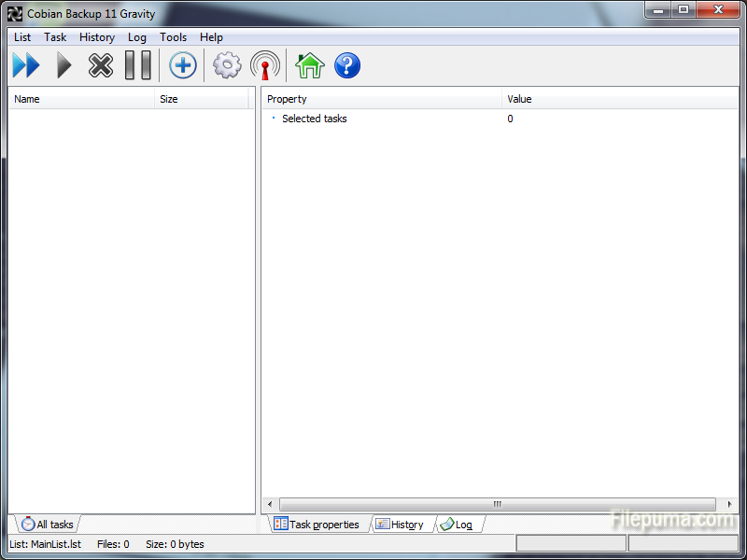The height and width of the screenshot is (560, 747).
Task: Open the Tools menu
Action: [x=173, y=37]
